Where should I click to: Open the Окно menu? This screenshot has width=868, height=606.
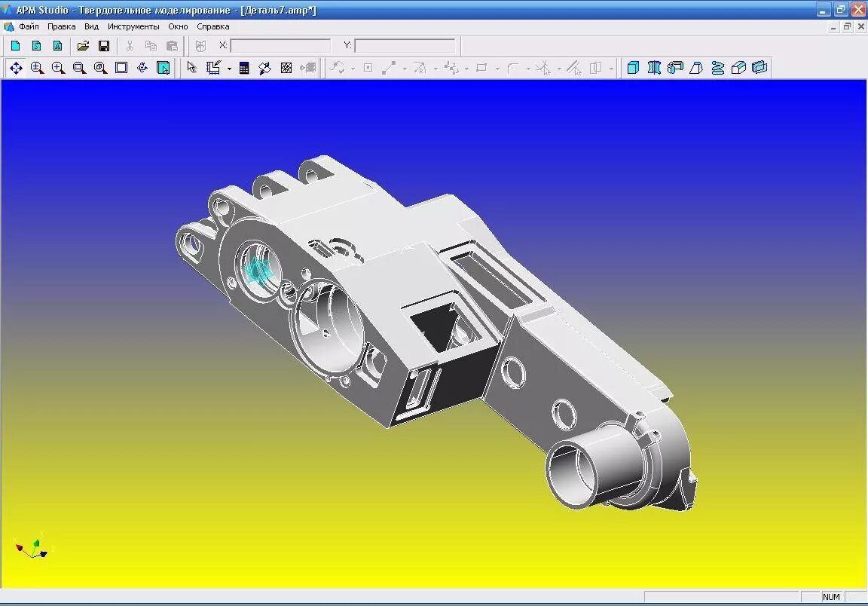pyautogui.click(x=179, y=26)
